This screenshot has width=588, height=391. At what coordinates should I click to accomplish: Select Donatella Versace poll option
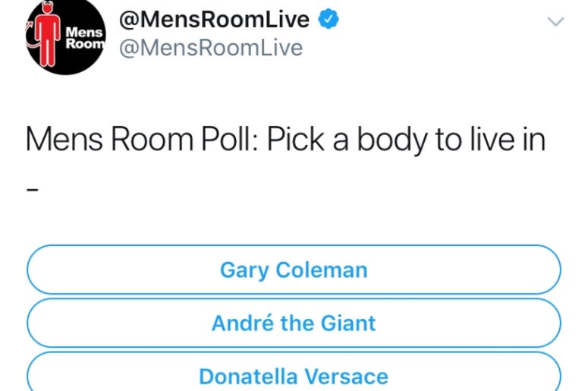click(294, 371)
